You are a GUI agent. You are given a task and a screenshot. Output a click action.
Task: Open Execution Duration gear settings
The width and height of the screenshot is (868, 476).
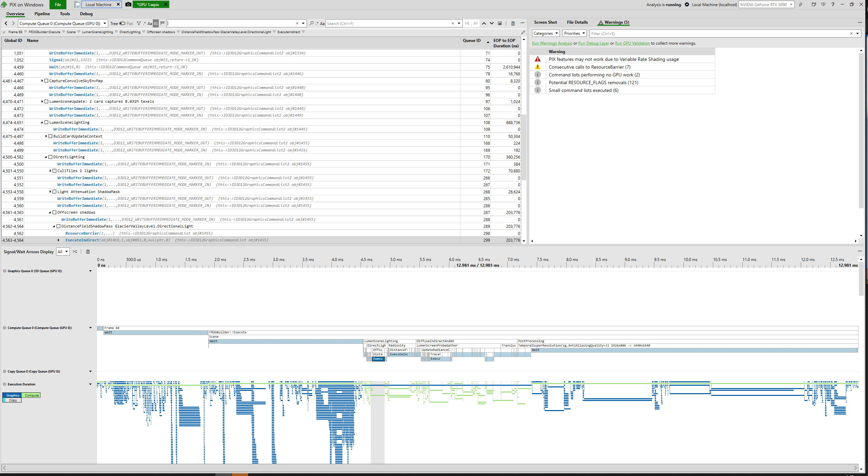(x=5, y=384)
